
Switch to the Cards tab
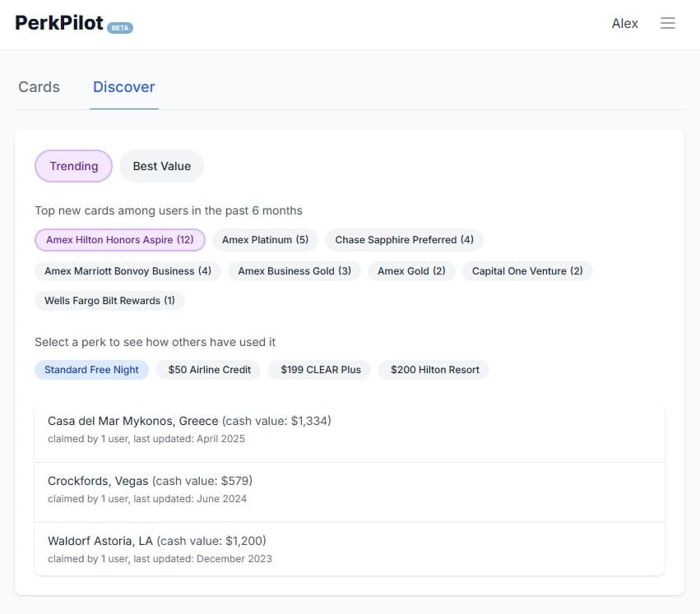[x=39, y=87]
